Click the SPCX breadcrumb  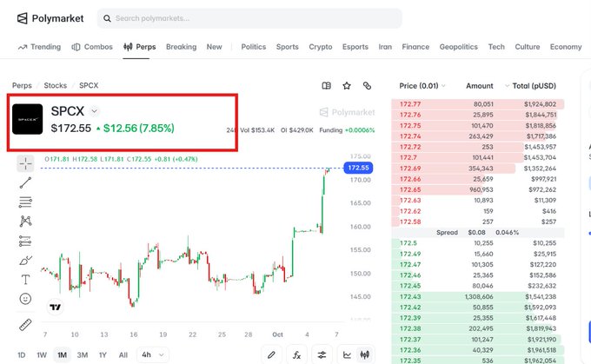tap(89, 85)
